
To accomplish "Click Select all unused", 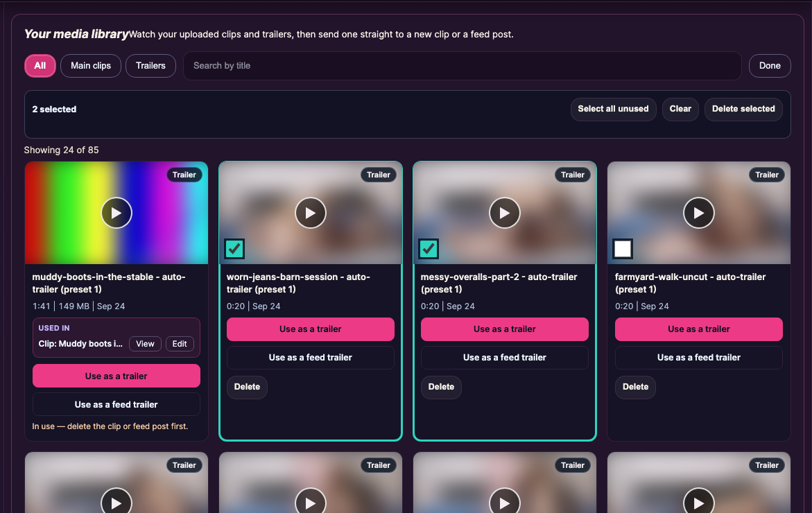I will tap(613, 110).
